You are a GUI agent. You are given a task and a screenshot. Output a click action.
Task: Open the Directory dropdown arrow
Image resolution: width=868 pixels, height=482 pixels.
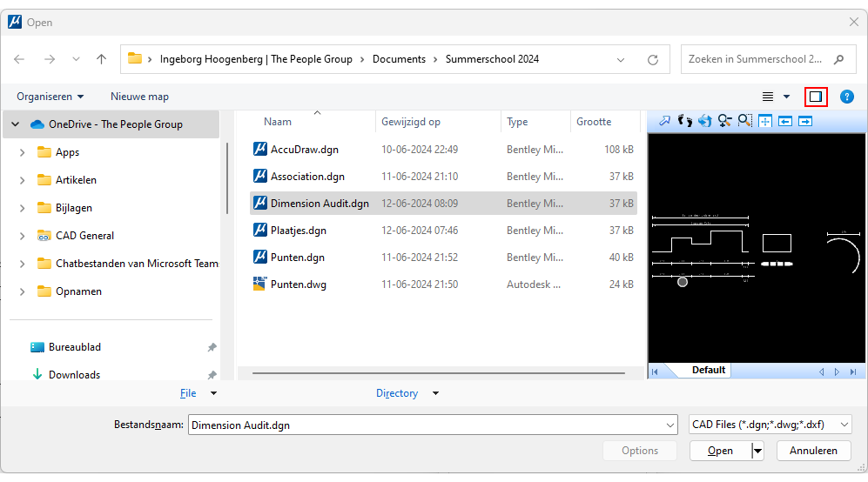pos(435,393)
